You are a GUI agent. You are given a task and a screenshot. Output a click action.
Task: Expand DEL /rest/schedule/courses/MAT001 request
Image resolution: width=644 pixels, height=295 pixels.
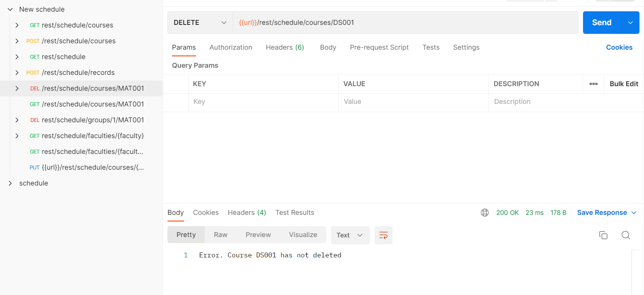click(17, 88)
